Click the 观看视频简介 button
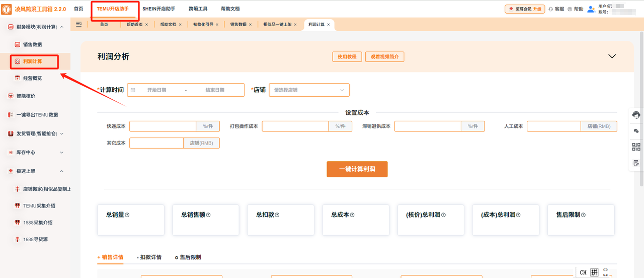The width and height of the screenshot is (644, 278). [384, 57]
